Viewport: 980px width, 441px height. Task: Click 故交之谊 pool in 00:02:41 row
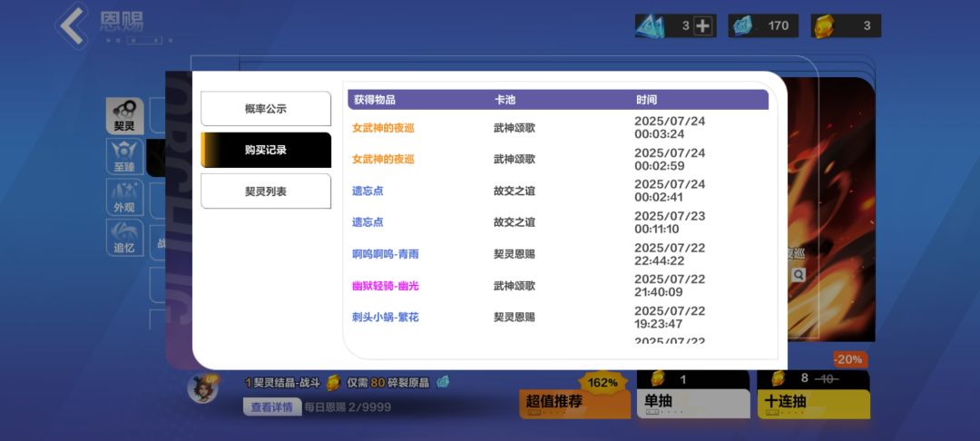tap(514, 191)
